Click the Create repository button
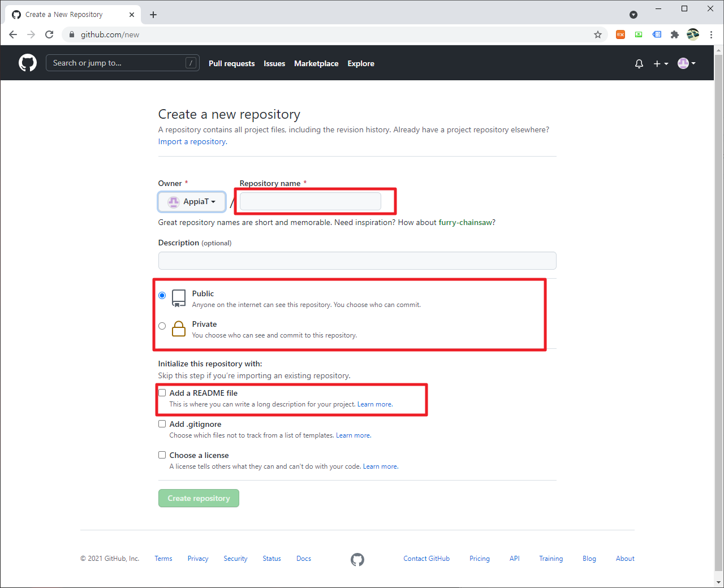724x588 pixels. [199, 498]
